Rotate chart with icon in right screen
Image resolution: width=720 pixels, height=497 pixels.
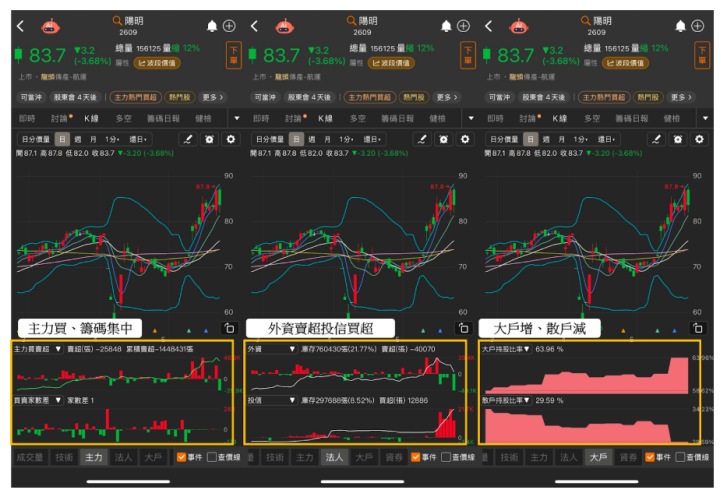pyautogui.click(x=698, y=328)
